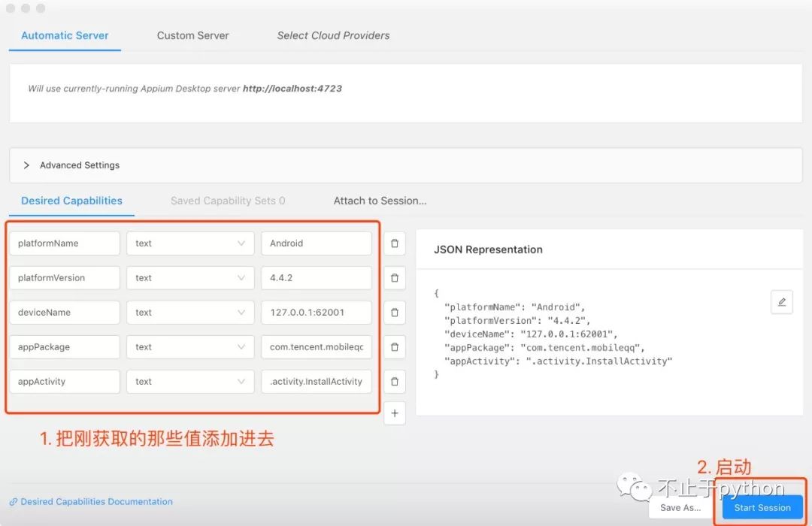The width and height of the screenshot is (812, 526).
Task: Click trash icon next to appPackage
Action: pyautogui.click(x=395, y=347)
